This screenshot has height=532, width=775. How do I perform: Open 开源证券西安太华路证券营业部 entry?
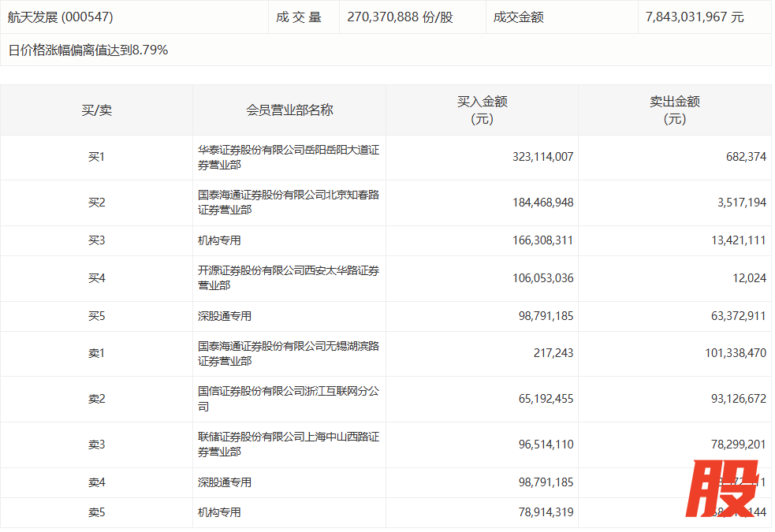click(288, 278)
